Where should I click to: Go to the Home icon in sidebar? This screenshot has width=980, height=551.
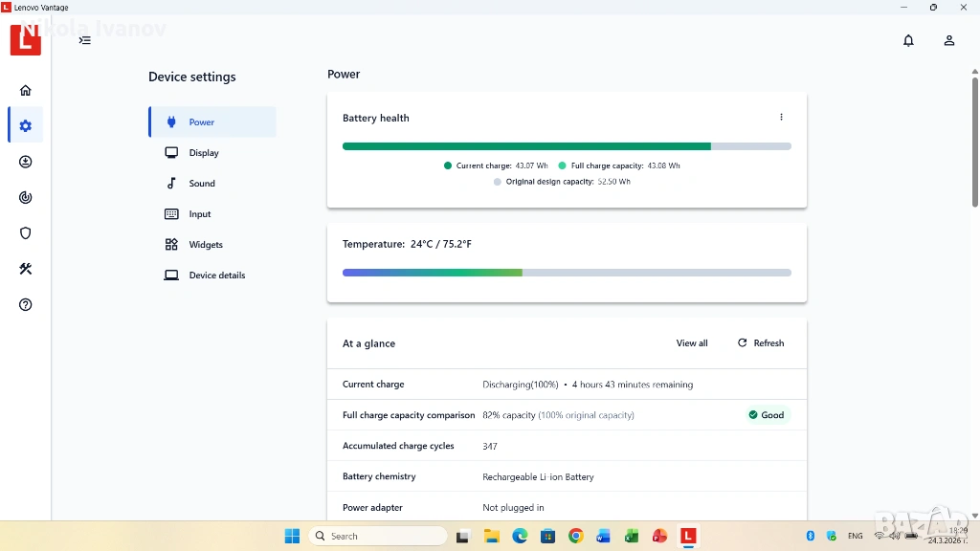[x=26, y=91]
